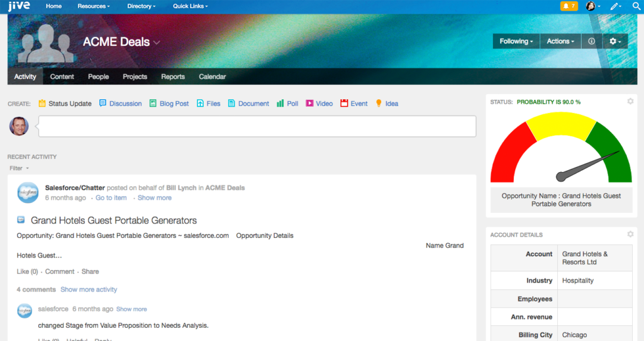Create a new Status Update

pos(65,104)
